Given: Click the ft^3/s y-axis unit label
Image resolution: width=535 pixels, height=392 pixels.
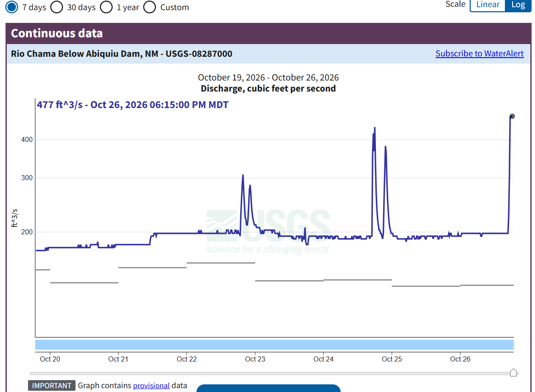Looking at the screenshot, I should tap(14, 218).
